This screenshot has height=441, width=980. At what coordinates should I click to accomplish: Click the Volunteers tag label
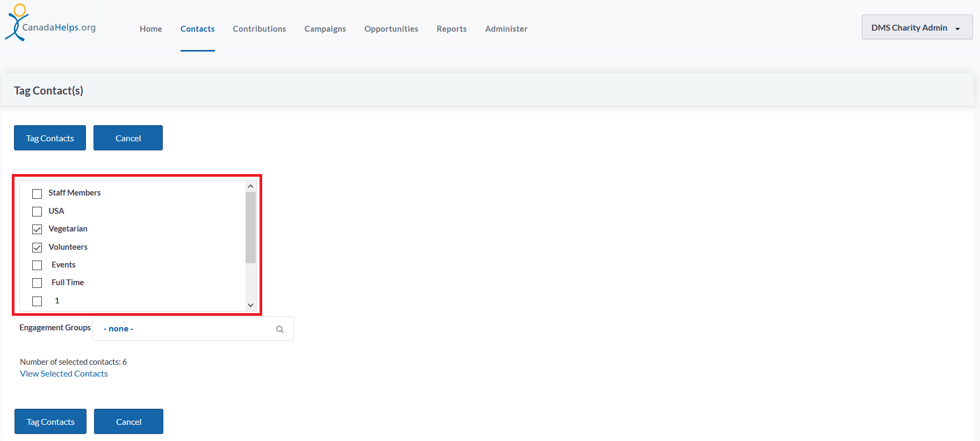pos(68,247)
